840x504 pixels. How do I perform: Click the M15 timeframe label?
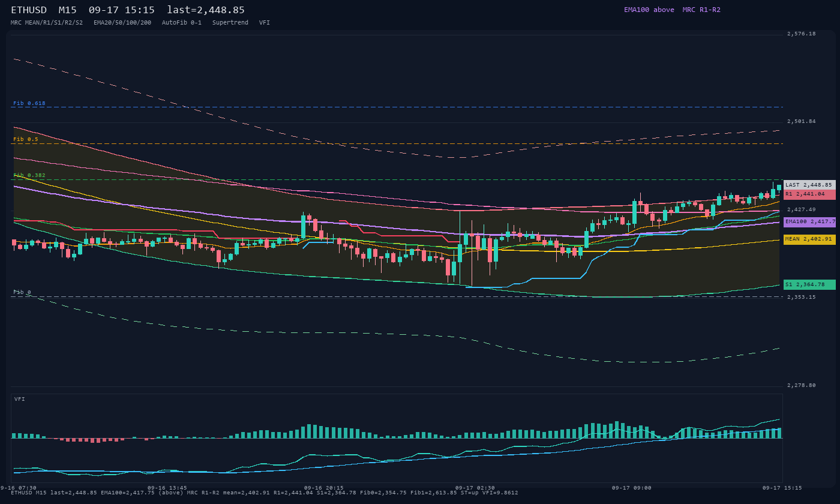68,10
